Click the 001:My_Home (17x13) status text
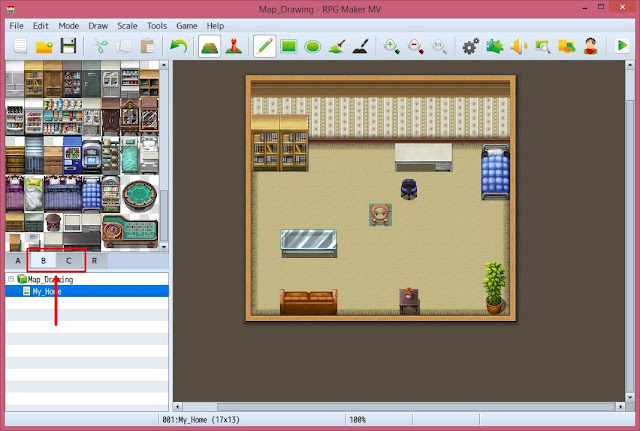The image size is (640, 431). 201,420
